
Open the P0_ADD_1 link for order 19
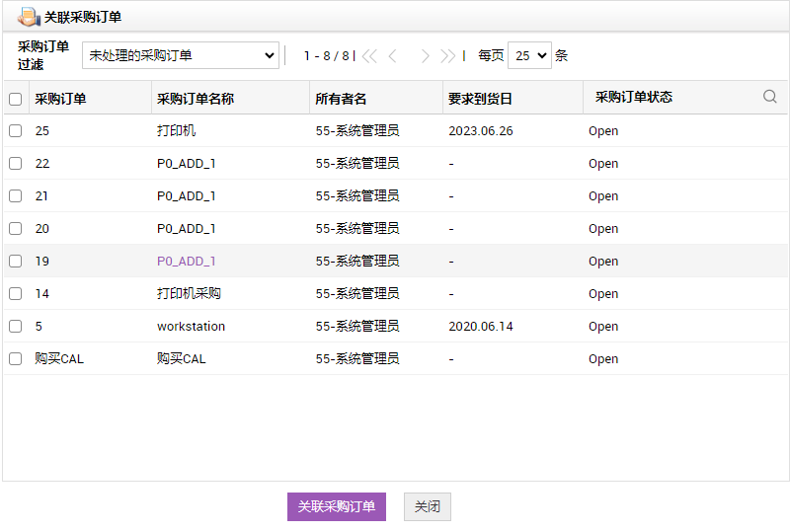coord(186,262)
